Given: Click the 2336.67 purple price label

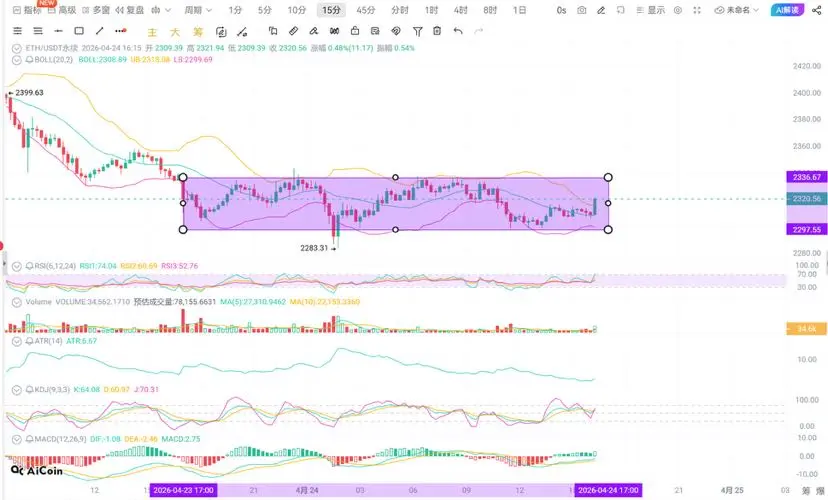Looking at the screenshot, I should coord(806,177).
